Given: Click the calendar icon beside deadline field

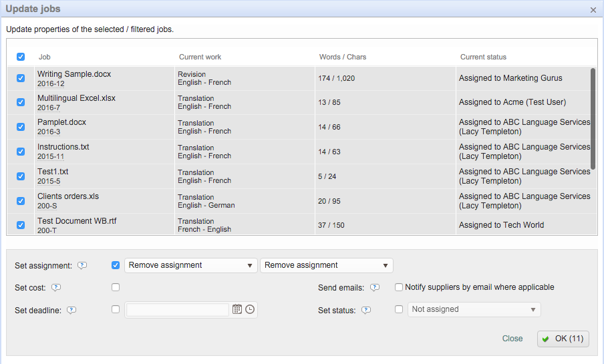Looking at the screenshot, I should [x=237, y=309].
